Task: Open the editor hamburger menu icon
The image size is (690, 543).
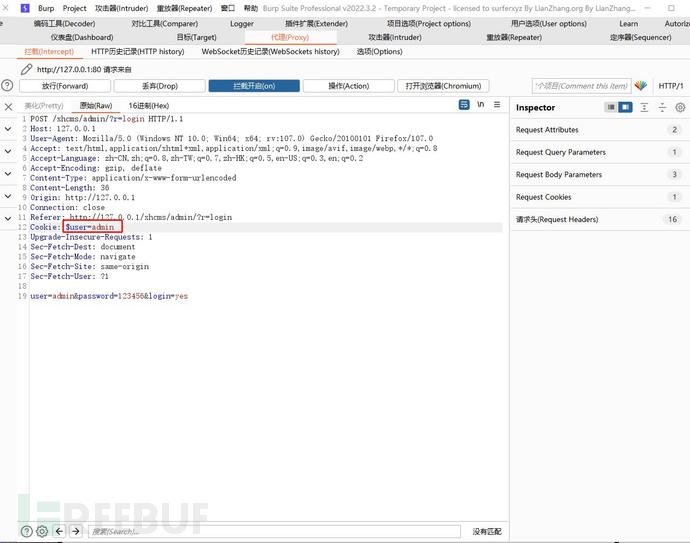Action: click(497, 105)
